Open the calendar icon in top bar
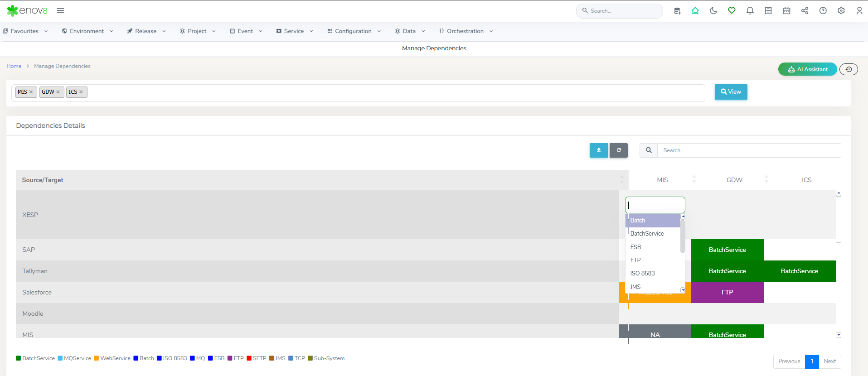The width and height of the screenshot is (868, 376). 786,11
